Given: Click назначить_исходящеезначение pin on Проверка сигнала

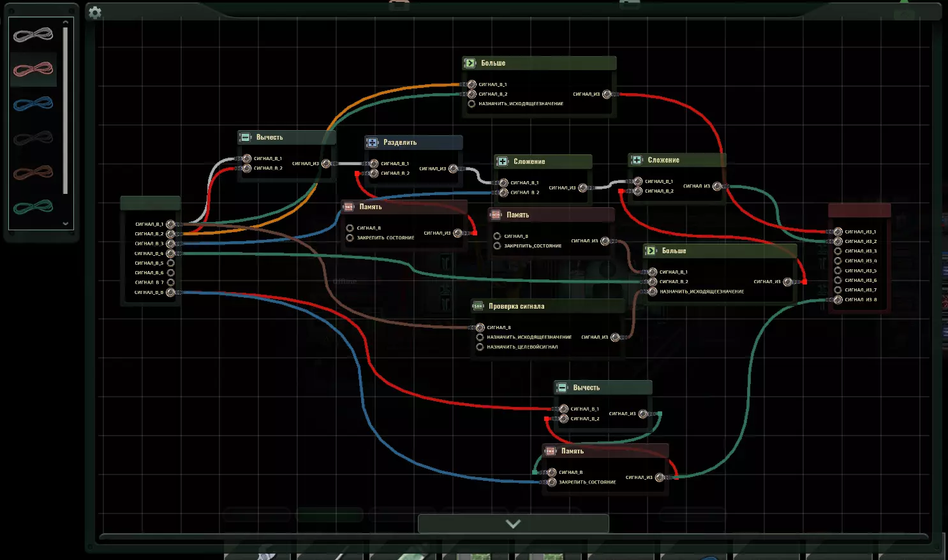Looking at the screenshot, I should [x=480, y=337].
